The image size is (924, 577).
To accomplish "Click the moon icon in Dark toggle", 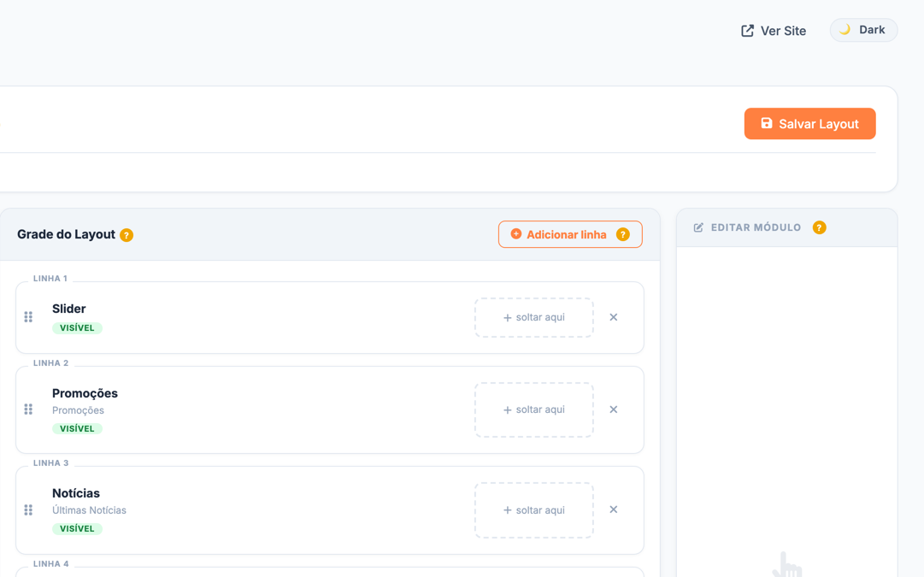I will point(845,29).
